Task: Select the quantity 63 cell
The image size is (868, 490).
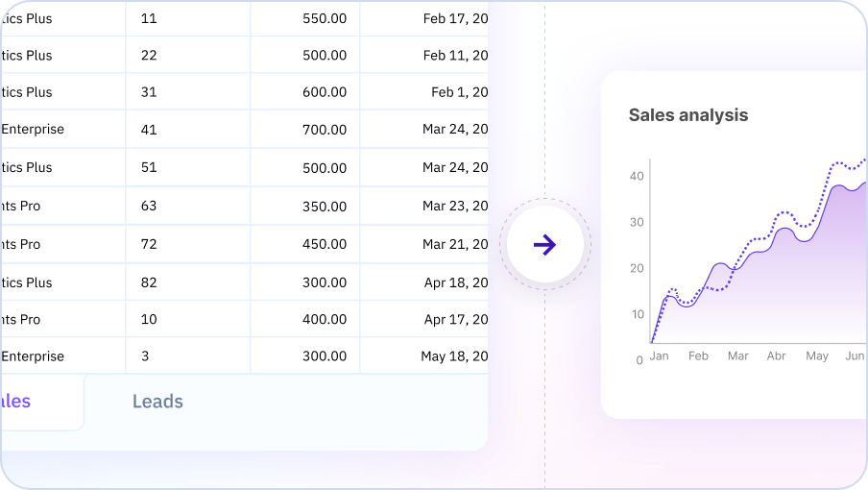Action: (187, 206)
